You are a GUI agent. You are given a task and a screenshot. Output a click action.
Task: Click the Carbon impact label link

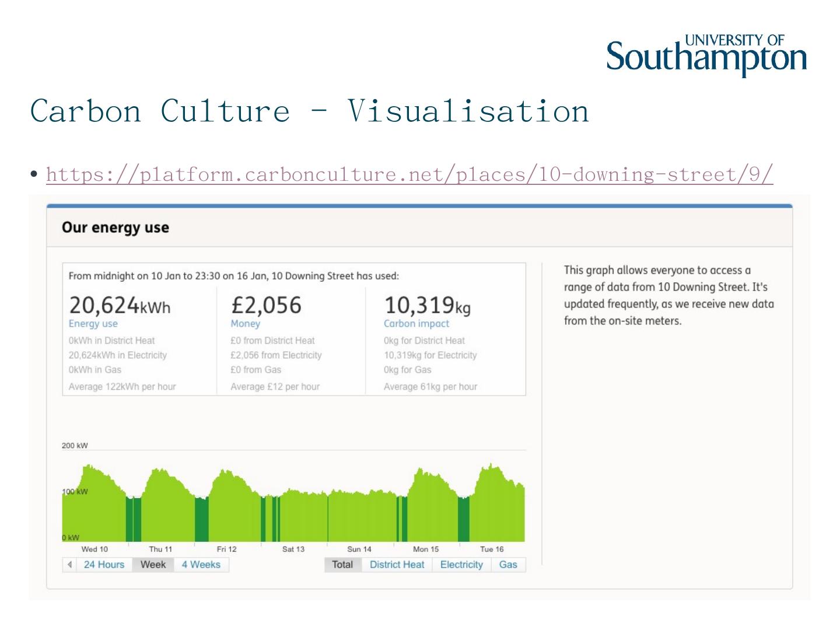coord(416,324)
